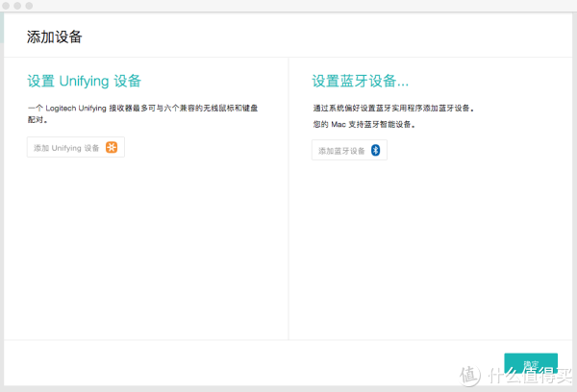This screenshot has height=392, width=577.
Task: Zoom the window with the third title-bar button
Action: point(29,6)
